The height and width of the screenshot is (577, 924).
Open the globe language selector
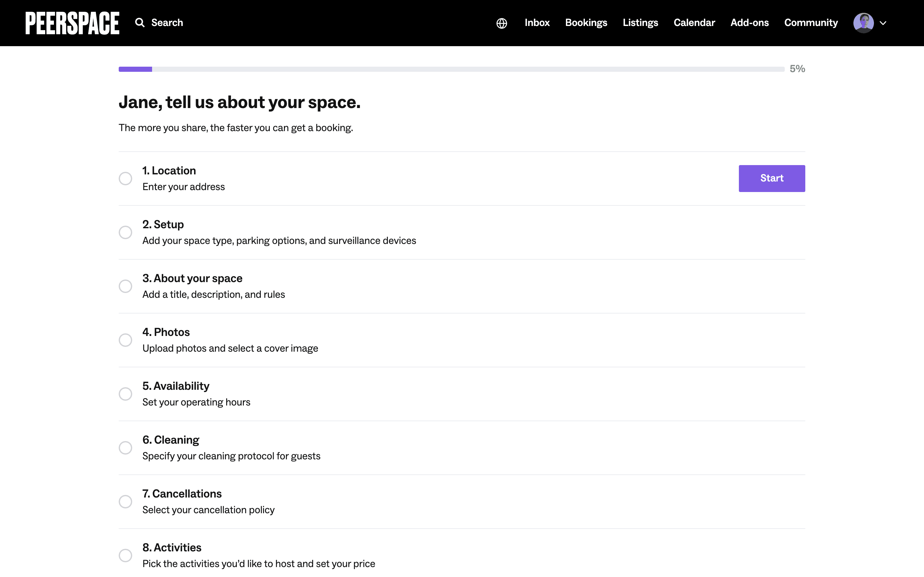pyautogui.click(x=501, y=23)
